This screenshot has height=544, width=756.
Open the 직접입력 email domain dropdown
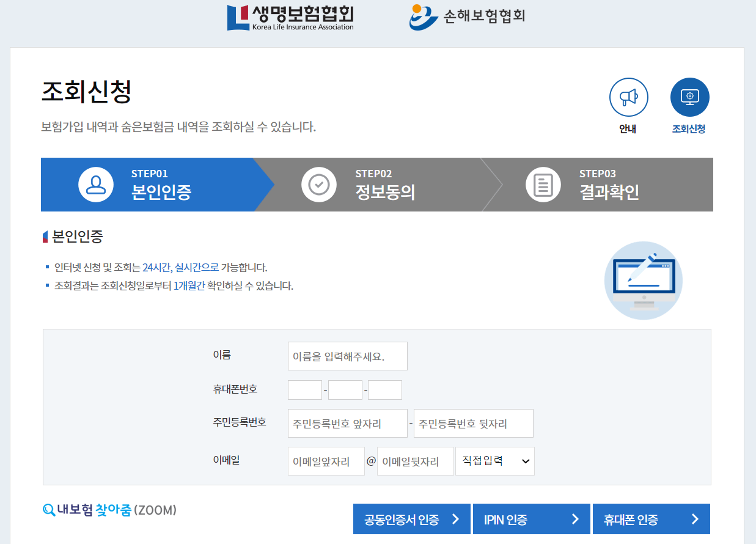pos(495,461)
